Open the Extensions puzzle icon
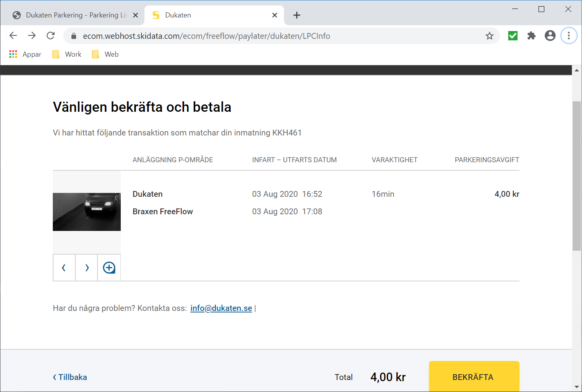The image size is (582, 392). pos(532,36)
